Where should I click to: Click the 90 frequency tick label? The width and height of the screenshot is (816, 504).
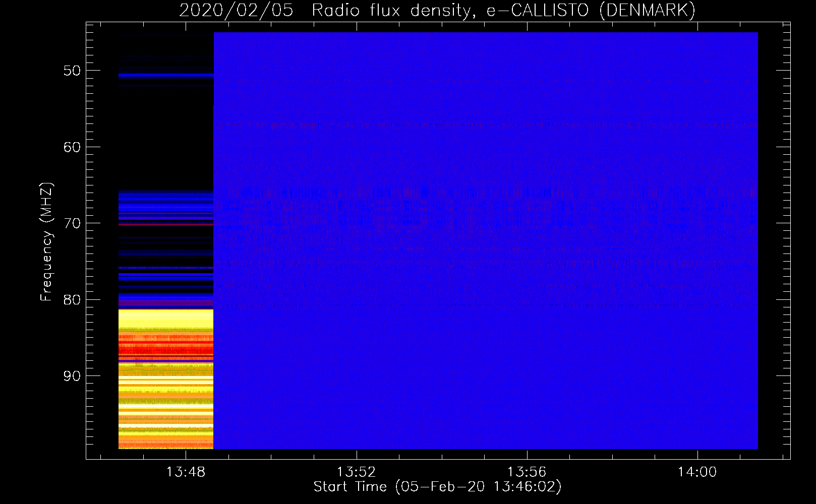(x=72, y=376)
